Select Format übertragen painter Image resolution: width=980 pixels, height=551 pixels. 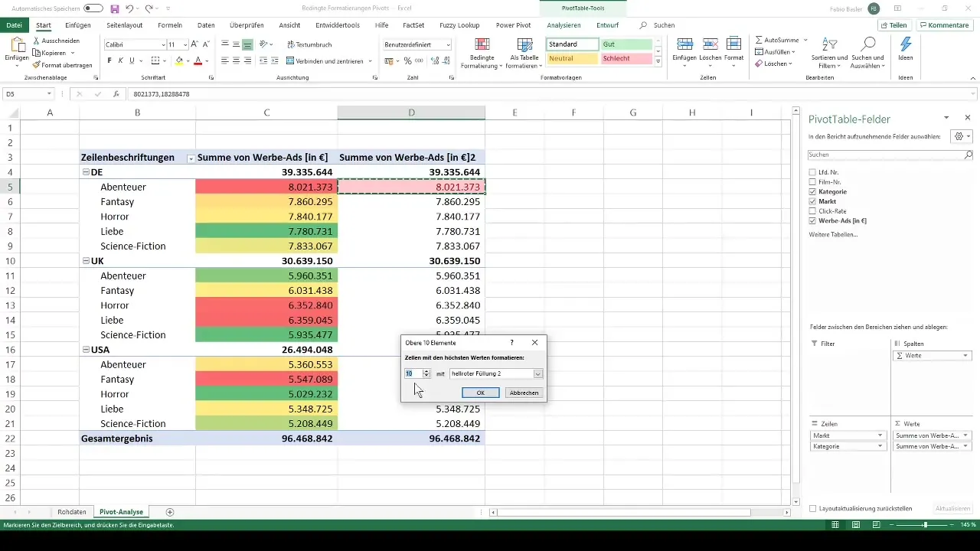click(x=63, y=65)
